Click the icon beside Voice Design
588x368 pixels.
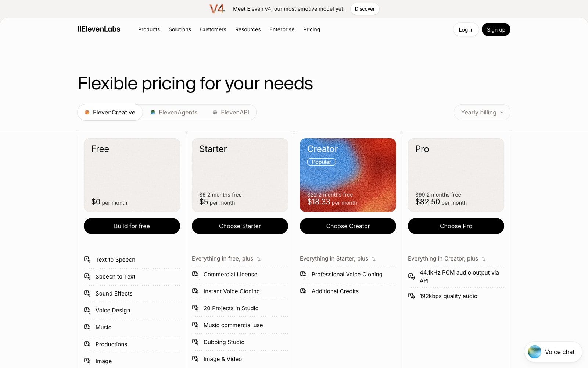click(87, 310)
